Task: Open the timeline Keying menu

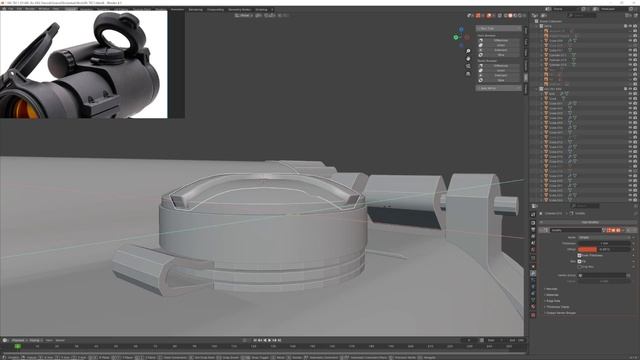Action: [35, 340]
